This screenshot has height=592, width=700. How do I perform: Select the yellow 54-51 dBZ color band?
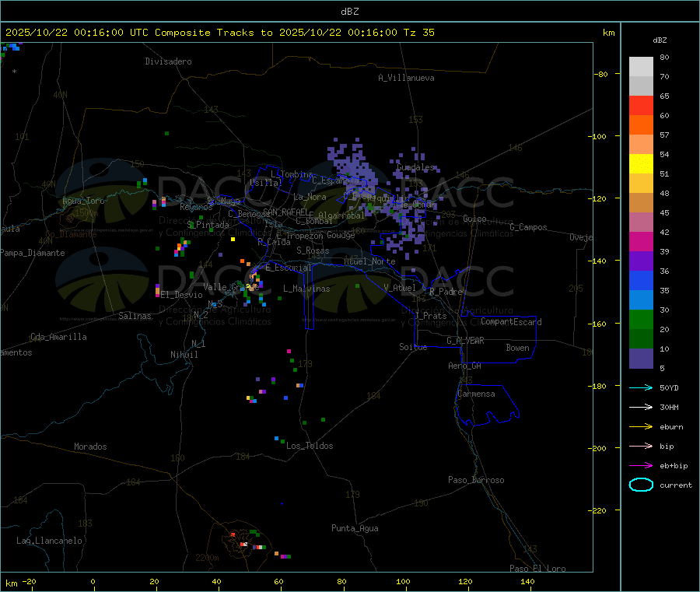coord(641,164)
